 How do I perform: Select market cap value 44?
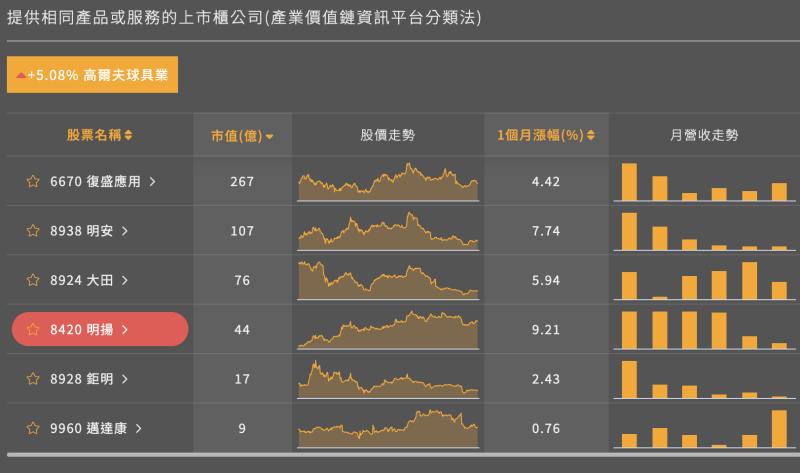242,330
